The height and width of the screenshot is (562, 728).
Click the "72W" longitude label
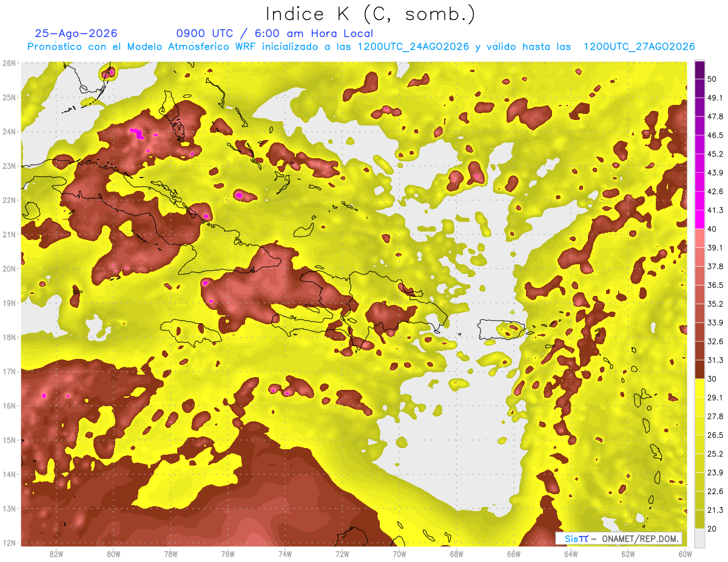pos(342,554)
